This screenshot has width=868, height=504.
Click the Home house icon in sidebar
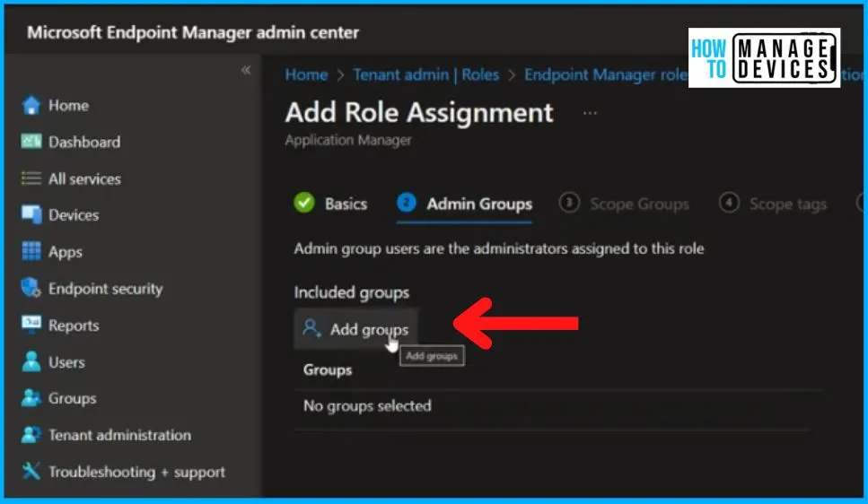tap(31, 105)
